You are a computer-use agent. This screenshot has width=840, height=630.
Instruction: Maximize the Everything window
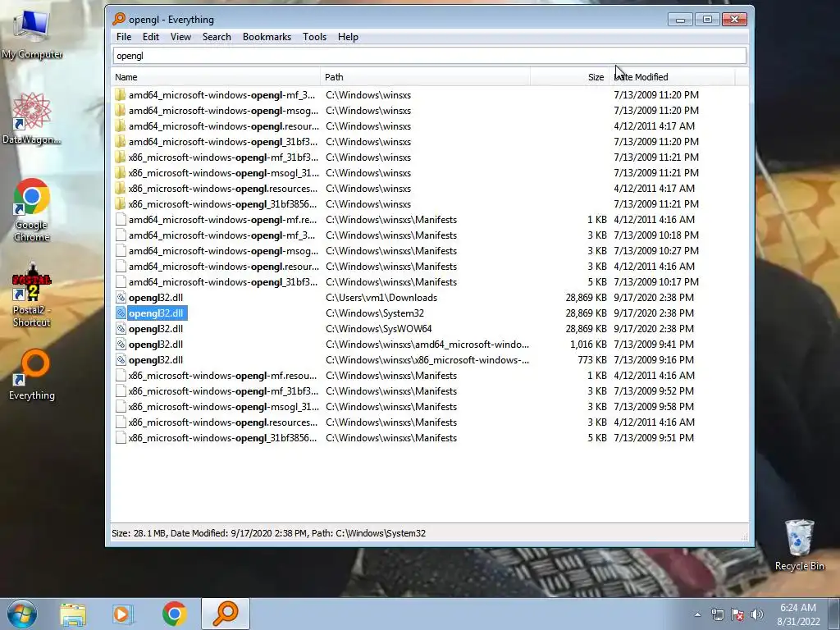coord(707,20)
